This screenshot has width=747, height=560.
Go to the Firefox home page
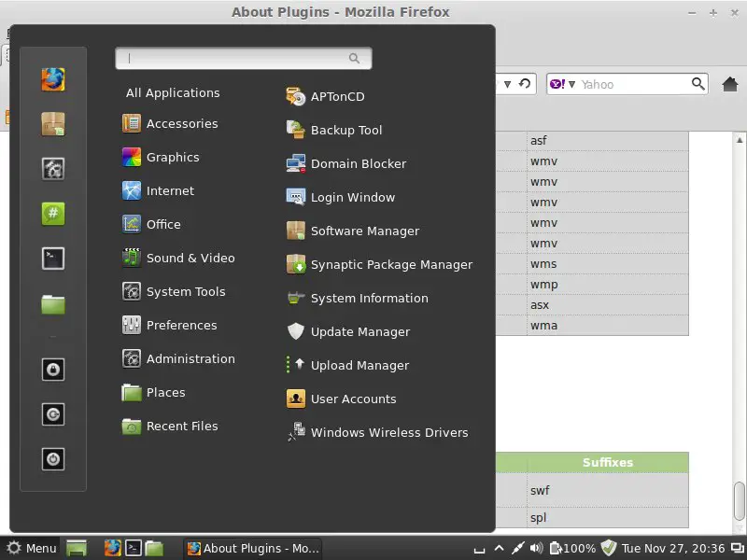pos(730,84)
